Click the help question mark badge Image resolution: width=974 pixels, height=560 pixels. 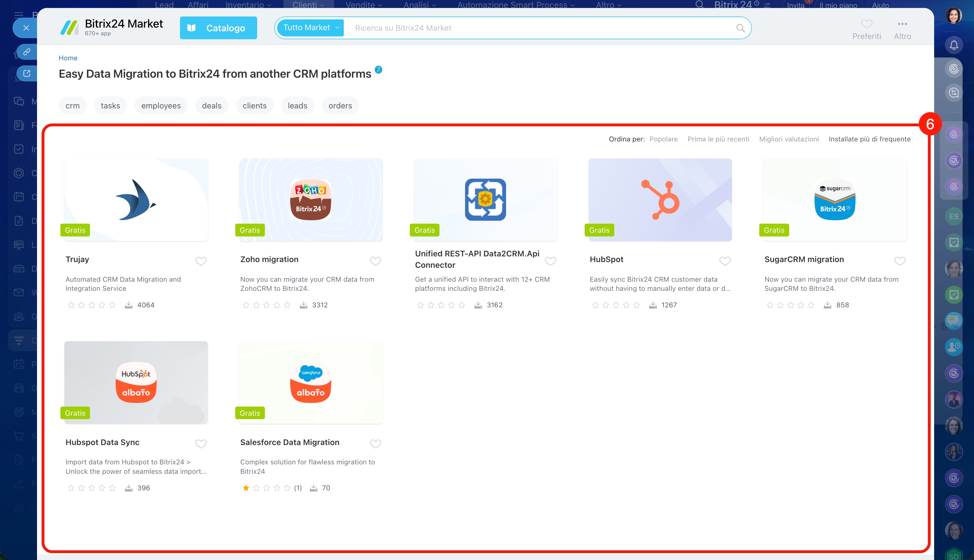click(378, 70)
